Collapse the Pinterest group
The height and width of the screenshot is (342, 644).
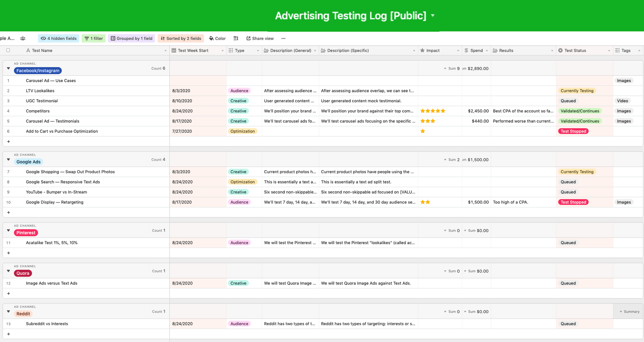coord(8,230)
